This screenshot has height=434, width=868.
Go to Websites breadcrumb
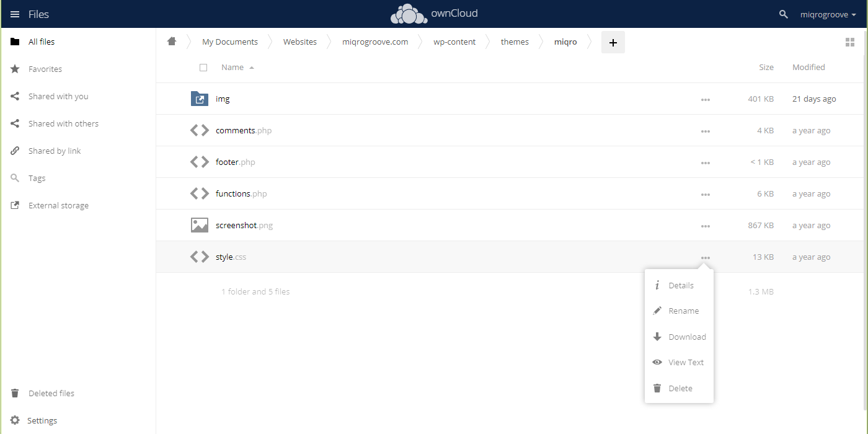click(x=300, y=42)
